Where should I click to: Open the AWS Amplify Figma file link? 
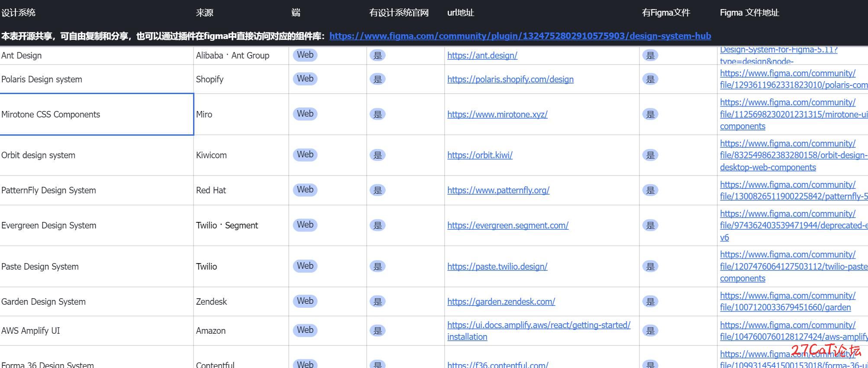(x=794, y=331)
